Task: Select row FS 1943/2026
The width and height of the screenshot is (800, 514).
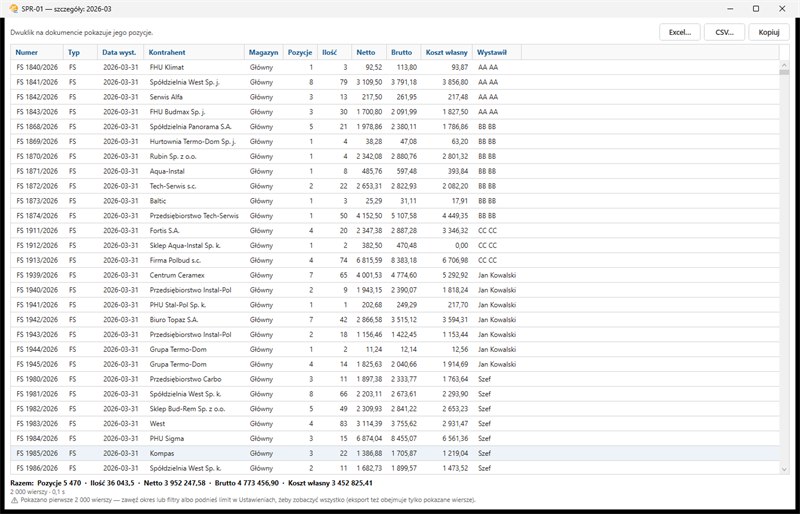Action: tap(395, 334)
